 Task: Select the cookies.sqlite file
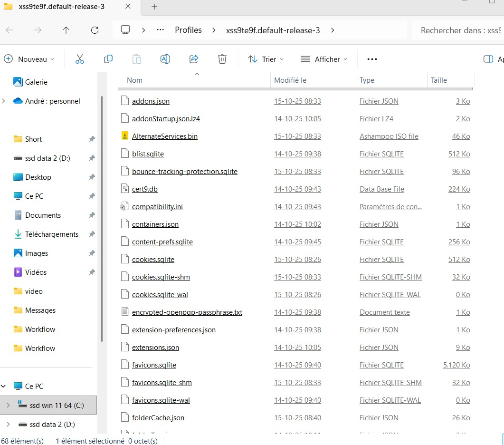[x=153, y=260]
